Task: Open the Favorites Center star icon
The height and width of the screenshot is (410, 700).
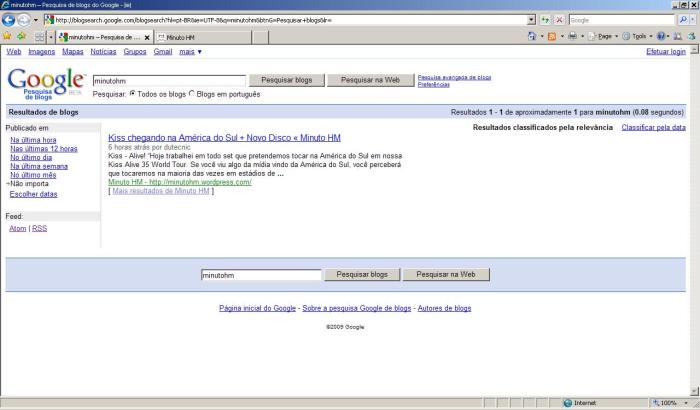Action: pos(7,36)
